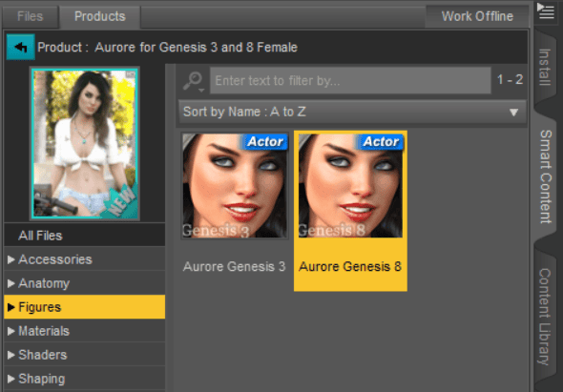
Task: Select the Shaping category label
Action: (x=42, y=379)
